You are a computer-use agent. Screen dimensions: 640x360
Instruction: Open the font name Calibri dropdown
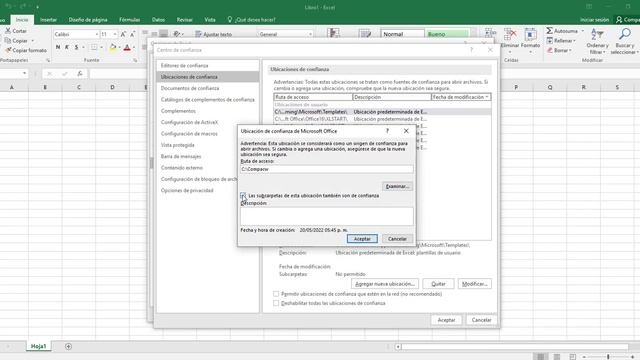97,34
